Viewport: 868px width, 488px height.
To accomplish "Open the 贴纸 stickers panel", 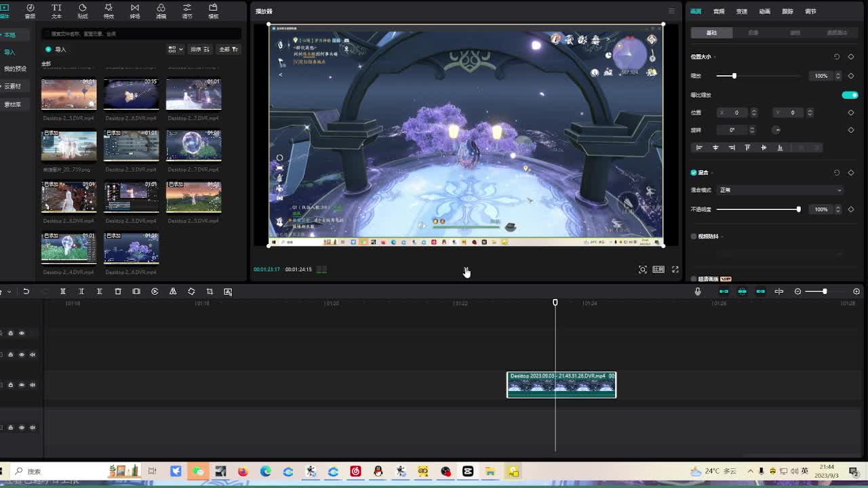I will [x=83, y=11].
